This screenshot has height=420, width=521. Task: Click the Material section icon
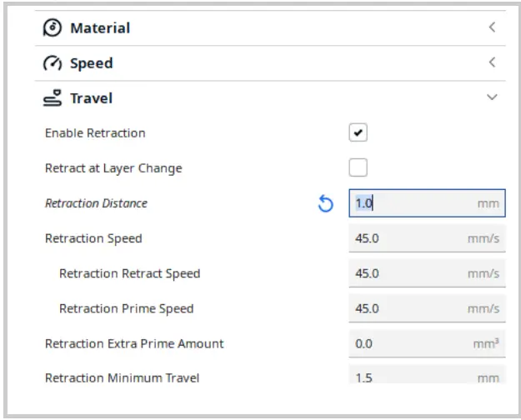click(x=53, y=27)
